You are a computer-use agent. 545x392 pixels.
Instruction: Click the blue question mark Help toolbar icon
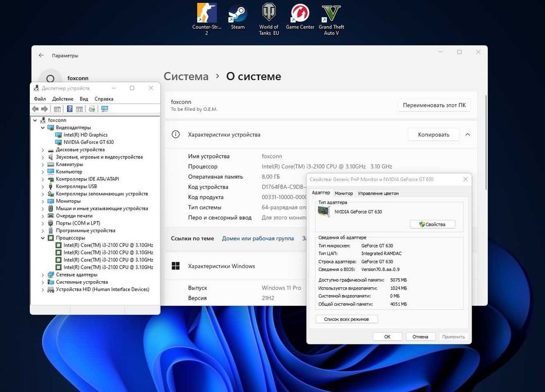click(x=70, y=109)
